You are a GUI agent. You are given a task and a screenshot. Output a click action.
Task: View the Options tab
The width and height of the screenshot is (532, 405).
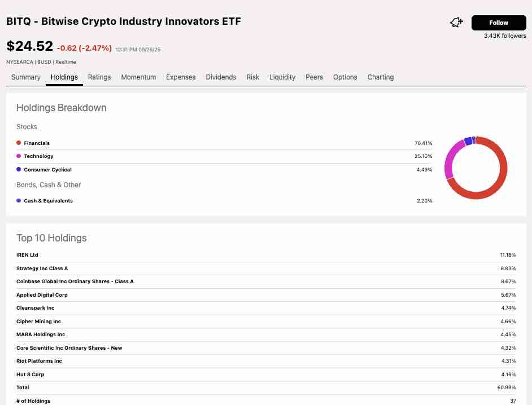tap(345, 77)
